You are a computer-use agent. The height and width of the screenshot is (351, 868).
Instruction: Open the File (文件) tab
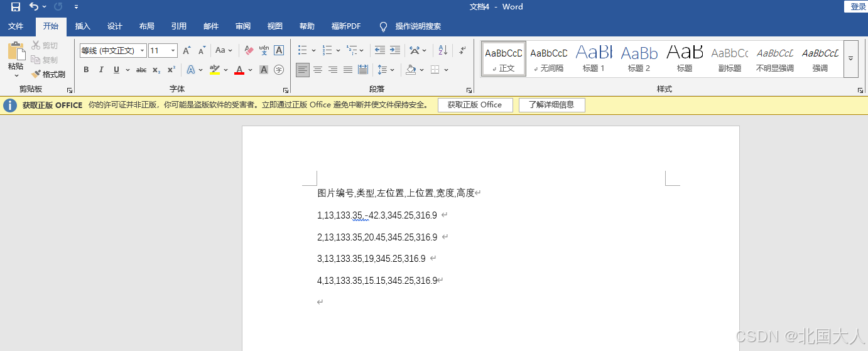click(x=16, y=26)
